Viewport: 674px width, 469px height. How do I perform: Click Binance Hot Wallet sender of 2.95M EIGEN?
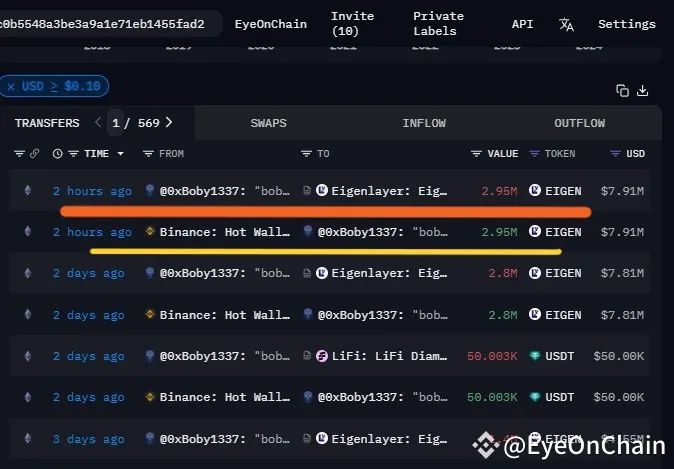coord(224,232)
